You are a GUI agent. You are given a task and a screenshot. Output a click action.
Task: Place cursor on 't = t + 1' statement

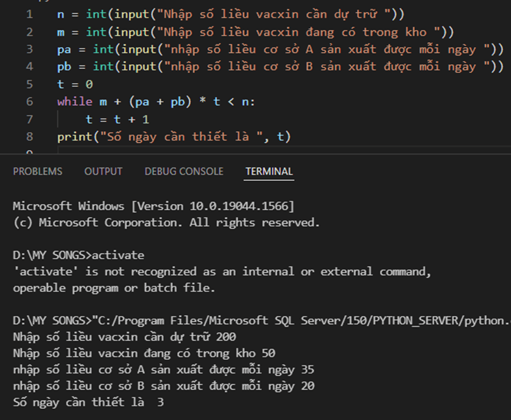click(x=117, y=119)
